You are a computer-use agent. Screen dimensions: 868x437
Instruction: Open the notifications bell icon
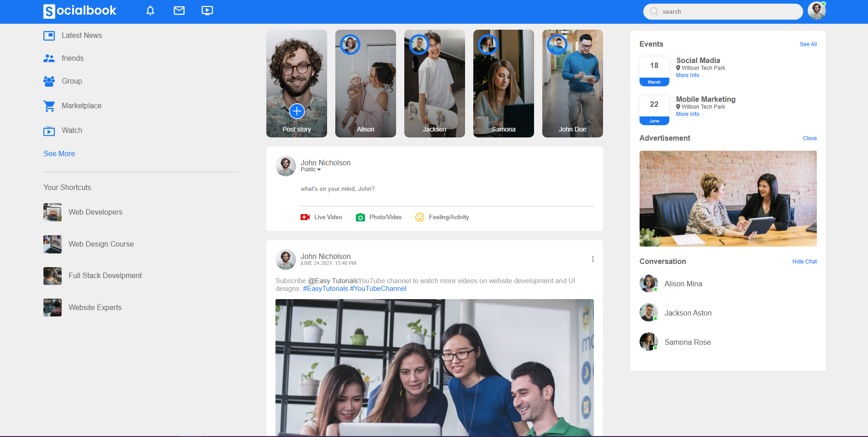click(x=150, y=11)
